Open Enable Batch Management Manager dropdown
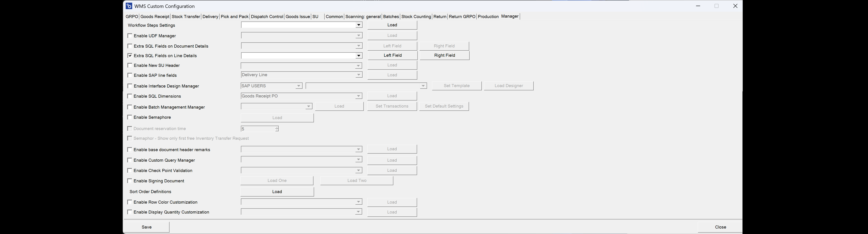The width and height of the screenshot is (868, 234). (x=308, y=106)
